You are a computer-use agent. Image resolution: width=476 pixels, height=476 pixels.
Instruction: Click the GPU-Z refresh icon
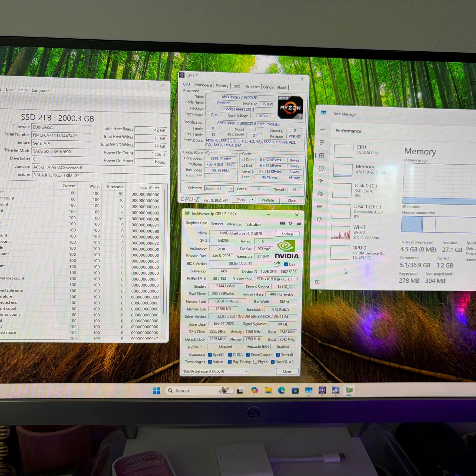pos(291,223)
